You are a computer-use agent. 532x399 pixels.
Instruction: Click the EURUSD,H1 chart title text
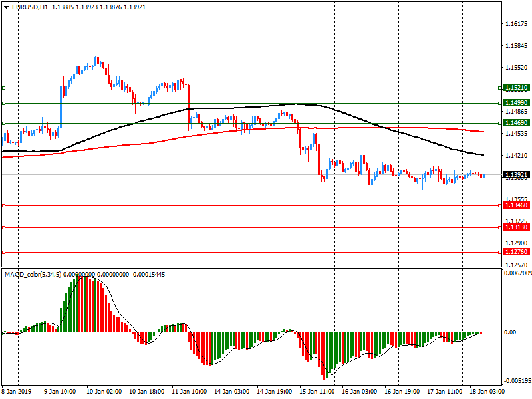[x=29, y=7]
